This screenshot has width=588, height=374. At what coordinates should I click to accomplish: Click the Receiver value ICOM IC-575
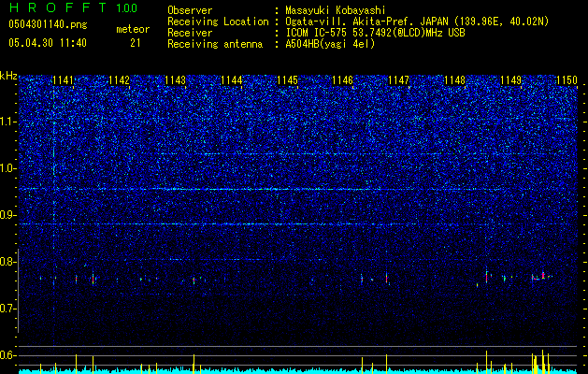coord(319,33)
